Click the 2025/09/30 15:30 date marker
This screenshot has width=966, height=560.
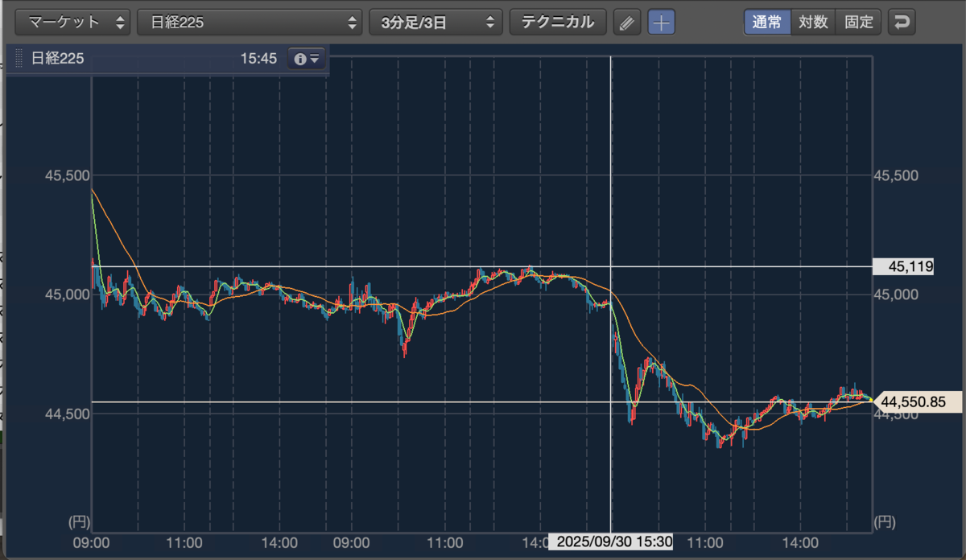(611, 541)
